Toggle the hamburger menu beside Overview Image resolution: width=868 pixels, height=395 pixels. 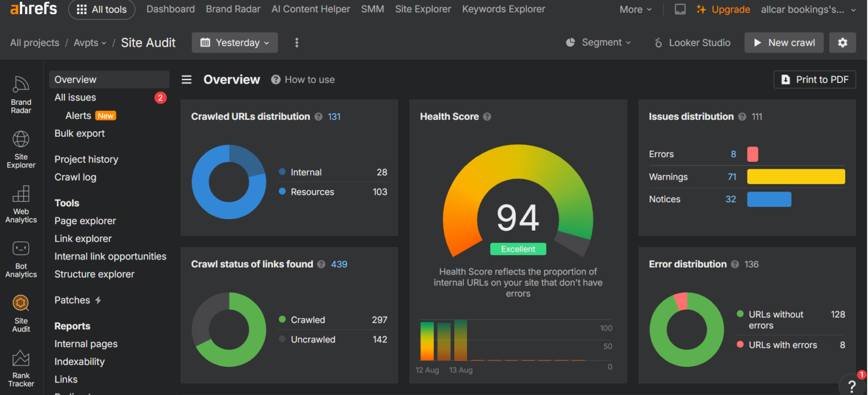coord(187,80)
